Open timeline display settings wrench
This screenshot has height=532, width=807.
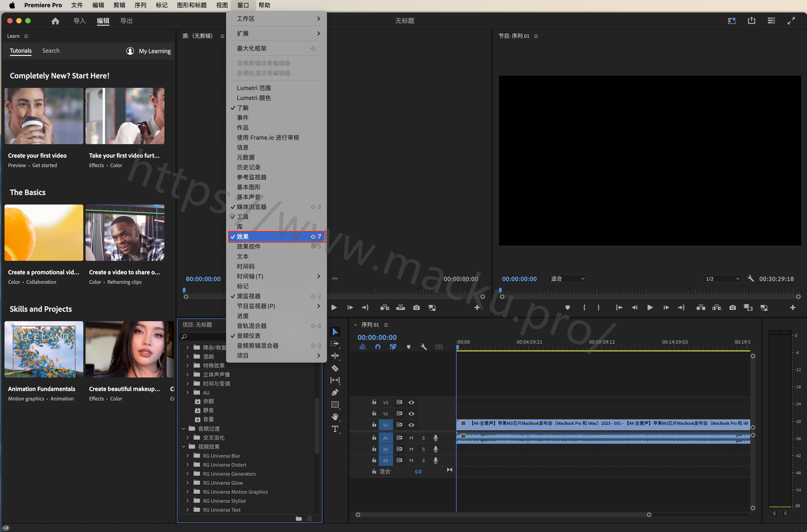424,347
